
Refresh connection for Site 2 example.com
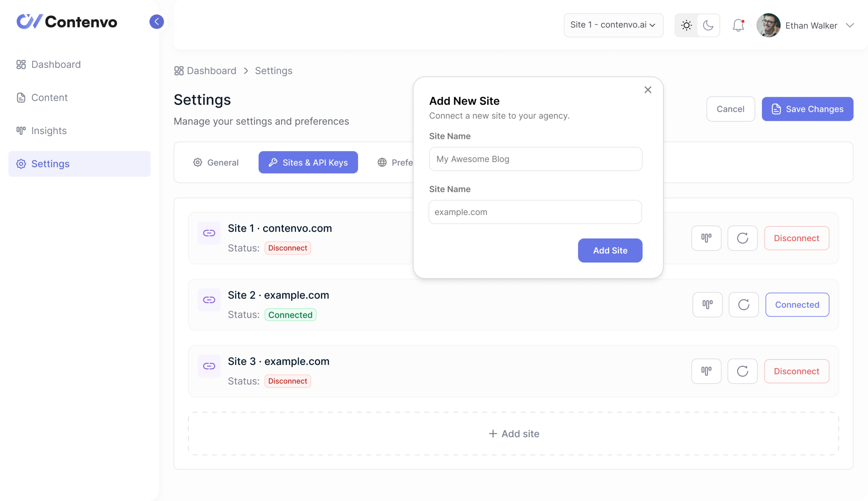pos(743,305)
